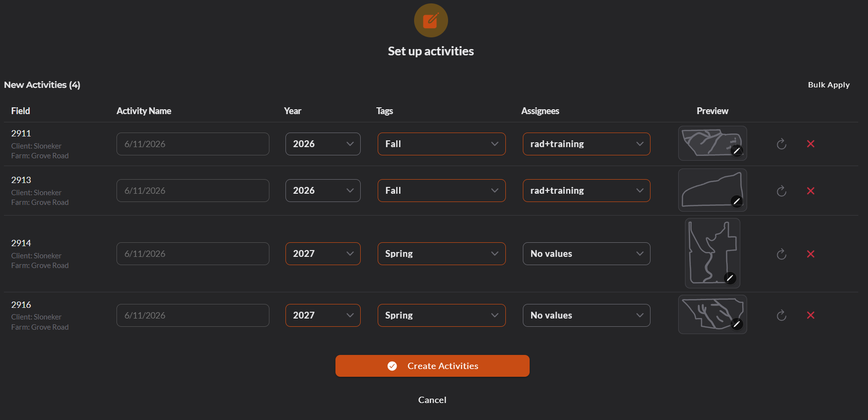The image size is (868, 420).
Task: Edit the boundary preview of field 2914
Action: click(x=730, y=278)
